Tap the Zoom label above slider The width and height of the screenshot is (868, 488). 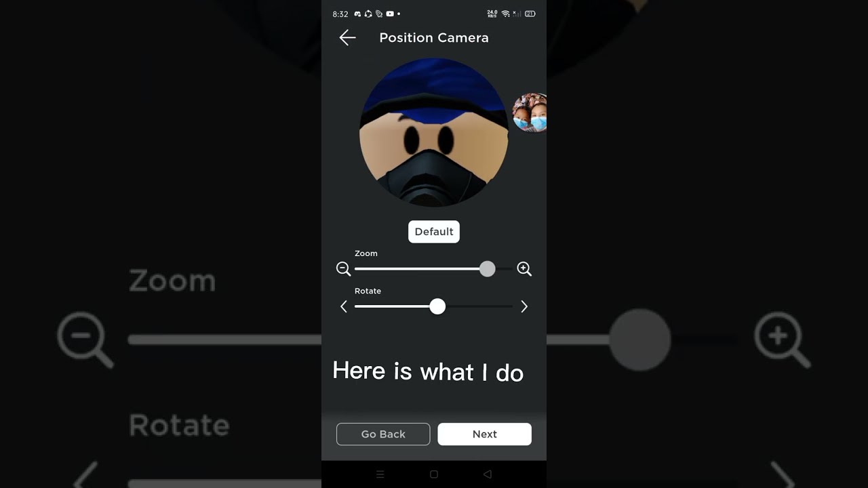pyautogui.click(x=366, y=253)
